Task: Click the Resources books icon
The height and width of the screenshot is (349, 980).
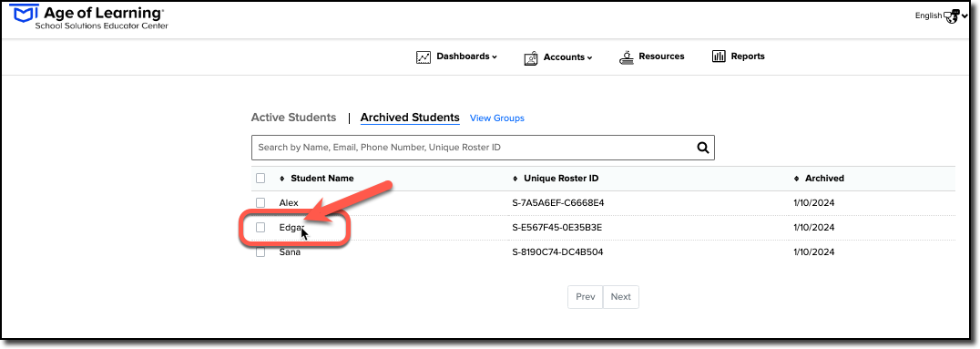Action: pos(627,56)
